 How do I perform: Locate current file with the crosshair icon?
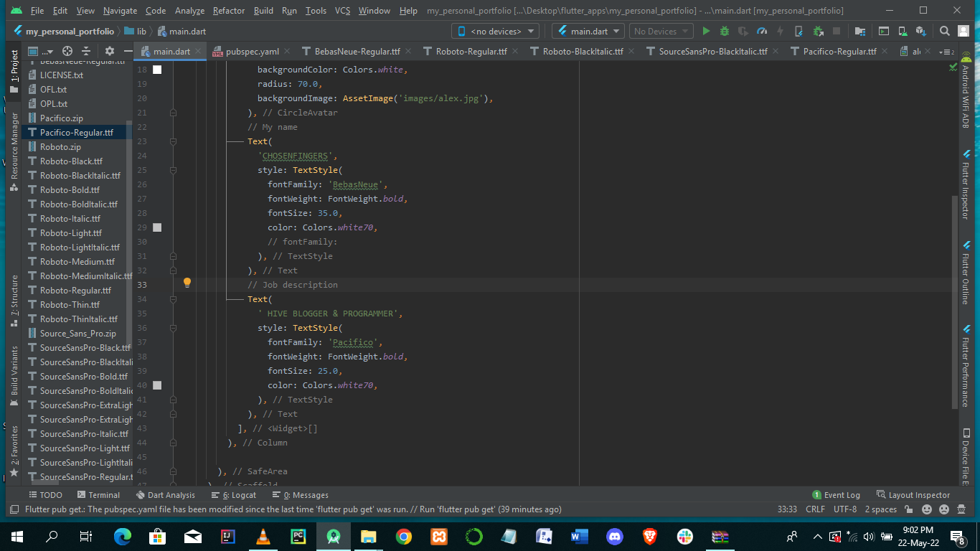coord(67,51)
